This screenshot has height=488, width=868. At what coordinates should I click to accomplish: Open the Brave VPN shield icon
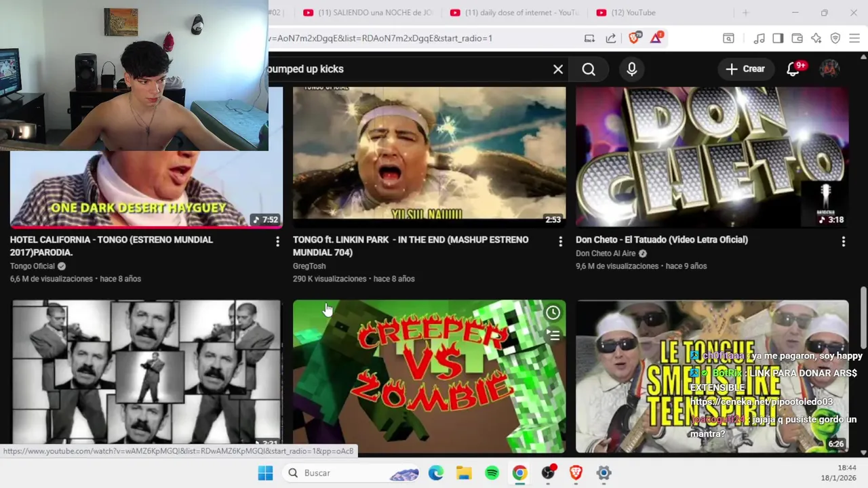835,39
